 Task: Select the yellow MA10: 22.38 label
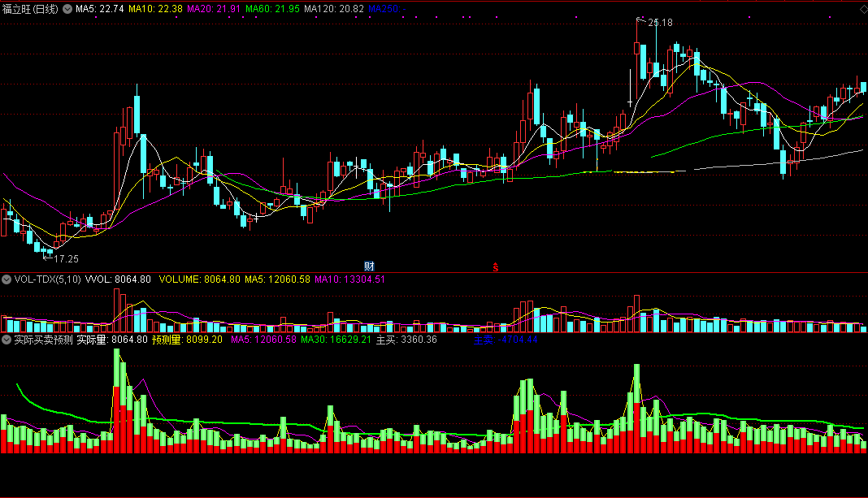coord(155,9)
